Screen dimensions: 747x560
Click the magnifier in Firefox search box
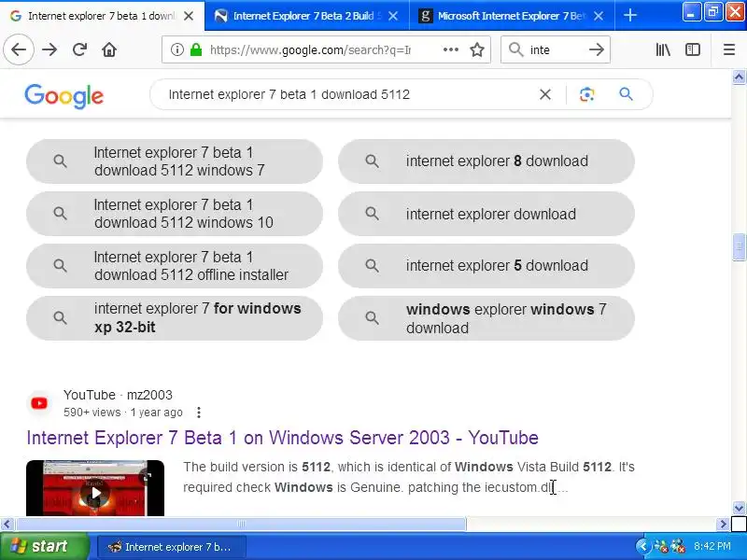click(516, 49)
